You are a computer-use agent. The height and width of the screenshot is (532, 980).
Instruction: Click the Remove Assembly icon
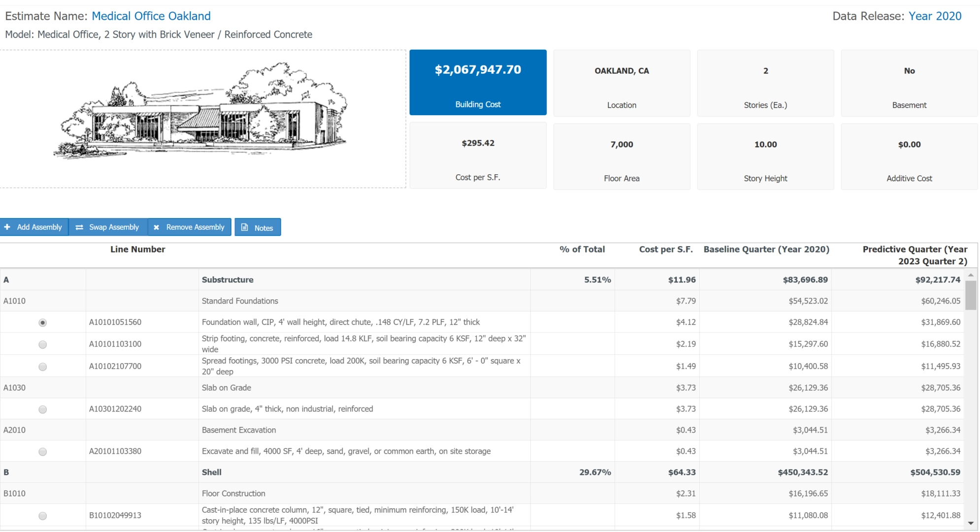click(x=157, y=227)
